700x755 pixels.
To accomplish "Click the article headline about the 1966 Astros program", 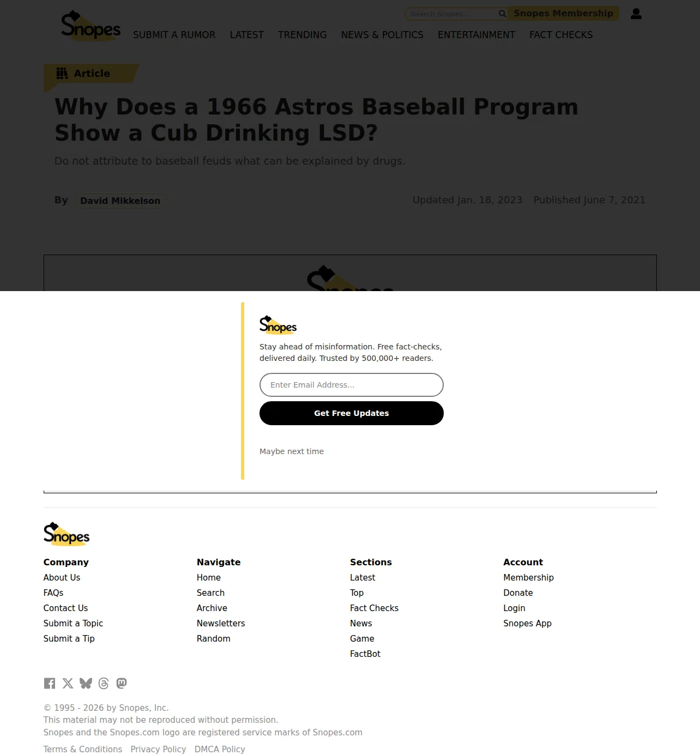I will 316,120.
